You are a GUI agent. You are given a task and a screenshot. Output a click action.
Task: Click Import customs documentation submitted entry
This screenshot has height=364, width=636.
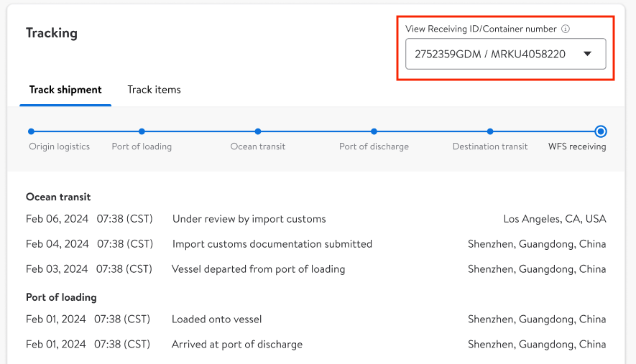[x=272, y=244]
